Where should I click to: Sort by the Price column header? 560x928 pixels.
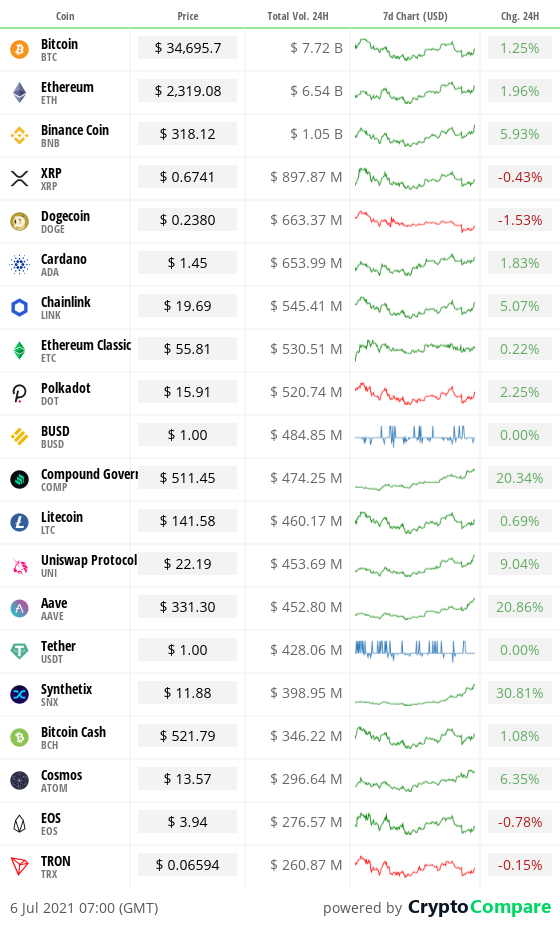tap(188, 16)
